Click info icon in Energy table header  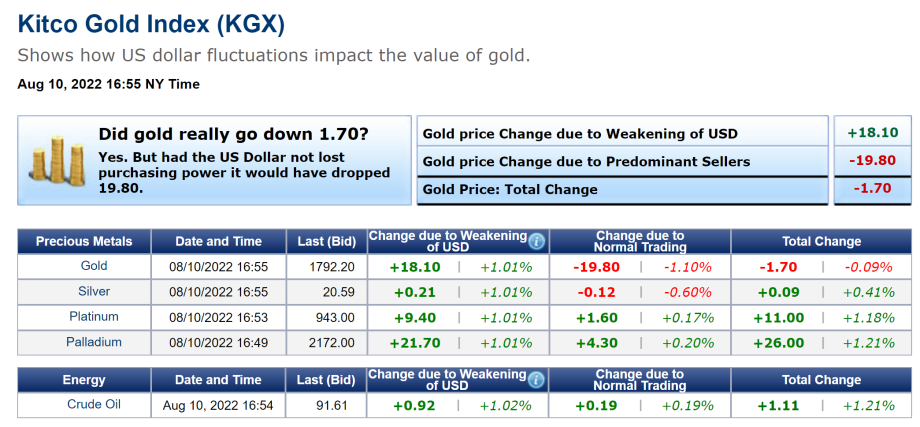[x=537, y=380]
